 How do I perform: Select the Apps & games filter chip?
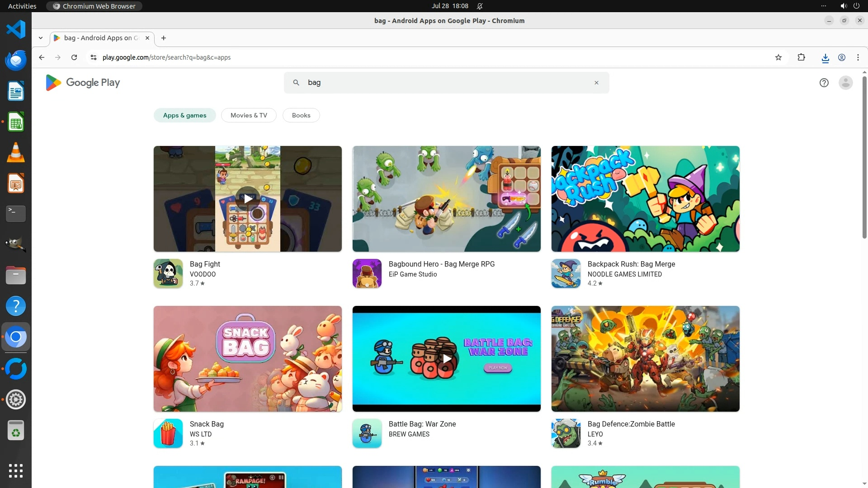[x=184, y=115]
